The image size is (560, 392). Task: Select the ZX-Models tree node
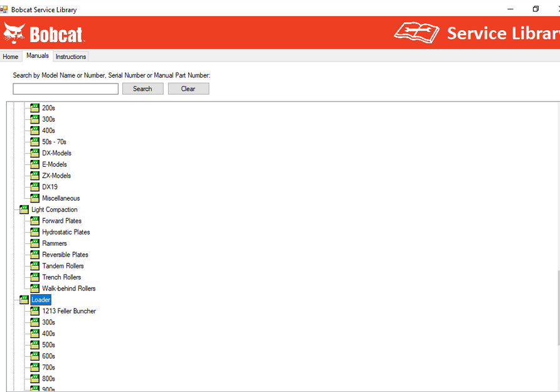pos(56,176)
